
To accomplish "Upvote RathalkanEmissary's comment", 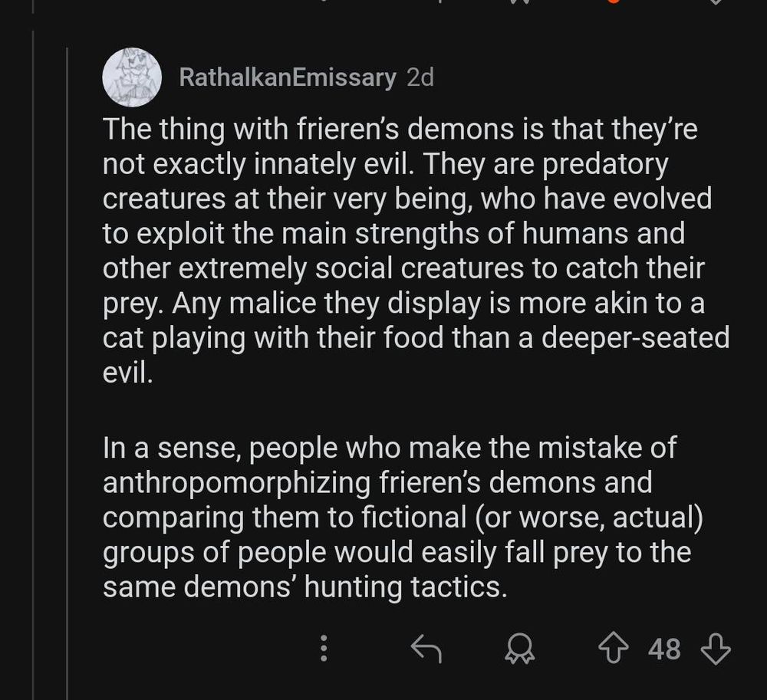I will coord(614,649).
